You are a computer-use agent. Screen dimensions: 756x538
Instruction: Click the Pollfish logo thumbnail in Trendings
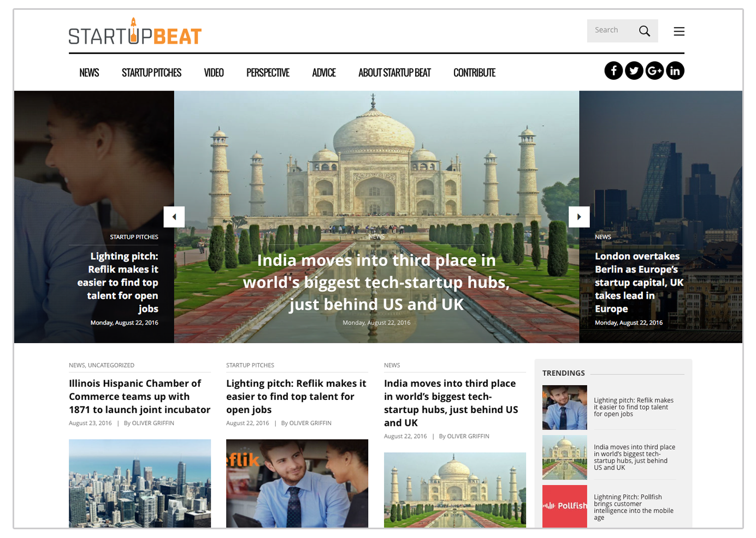point(564,506)
